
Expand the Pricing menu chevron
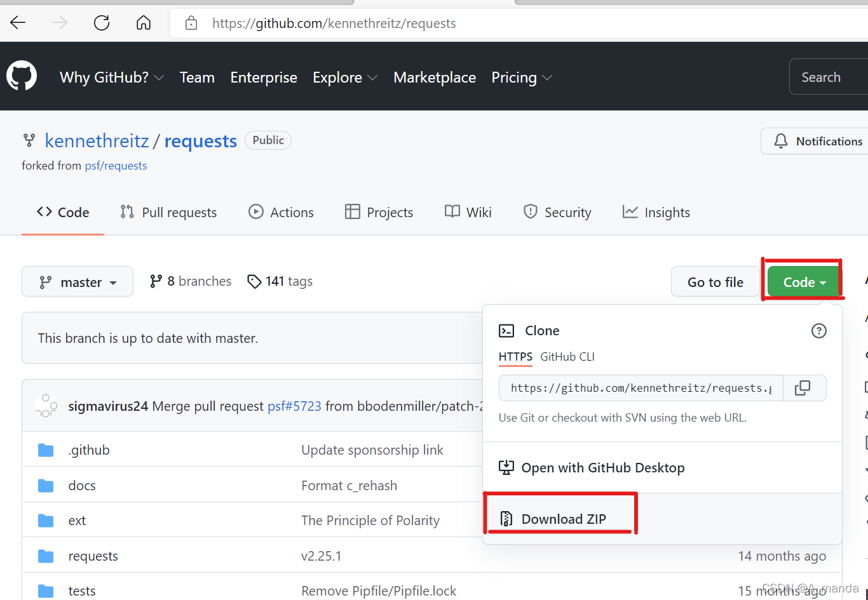click(x=548, y=77)
